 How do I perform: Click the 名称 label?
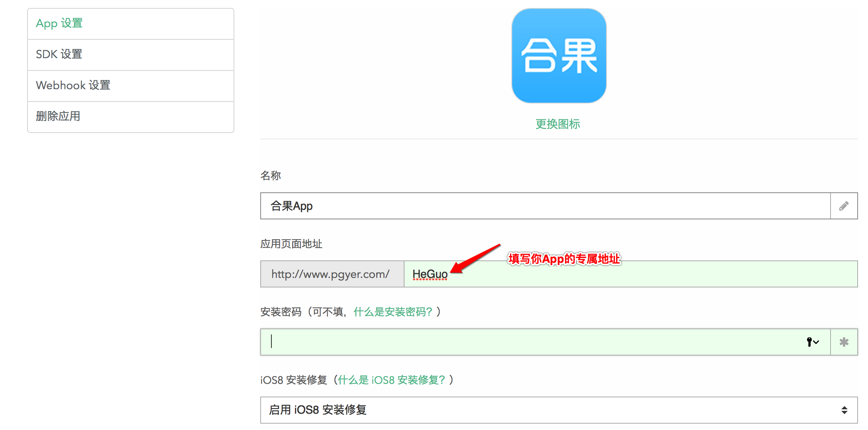pyautogui.click(x=271, y=176)
